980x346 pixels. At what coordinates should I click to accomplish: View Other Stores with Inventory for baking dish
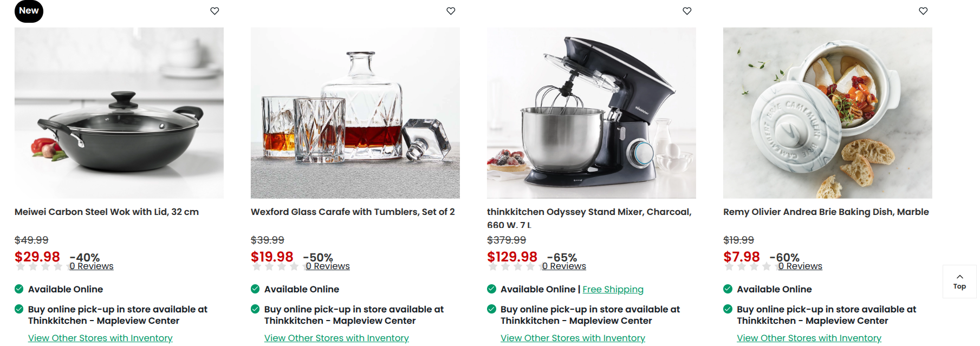pos(809,338)
